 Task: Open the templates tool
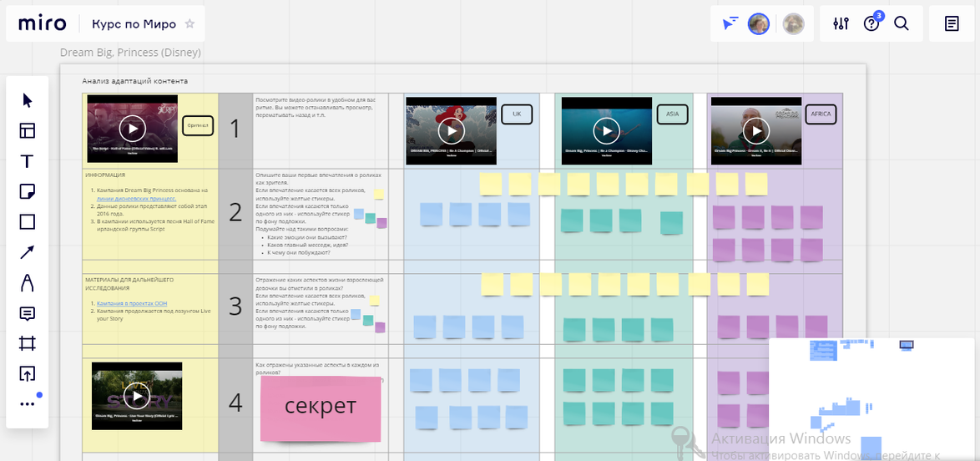point(28,131)
